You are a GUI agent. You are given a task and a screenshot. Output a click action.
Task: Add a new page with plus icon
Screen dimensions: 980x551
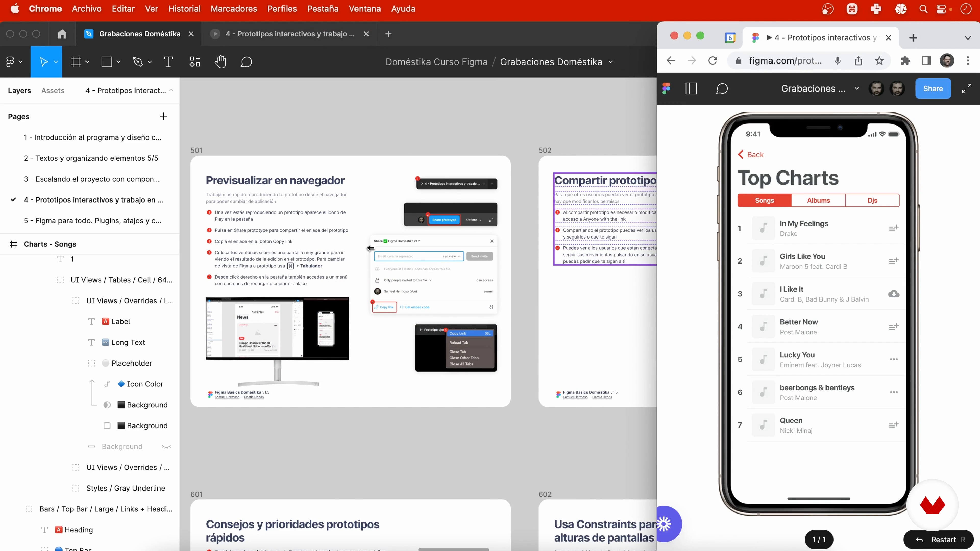click(163, 116)
